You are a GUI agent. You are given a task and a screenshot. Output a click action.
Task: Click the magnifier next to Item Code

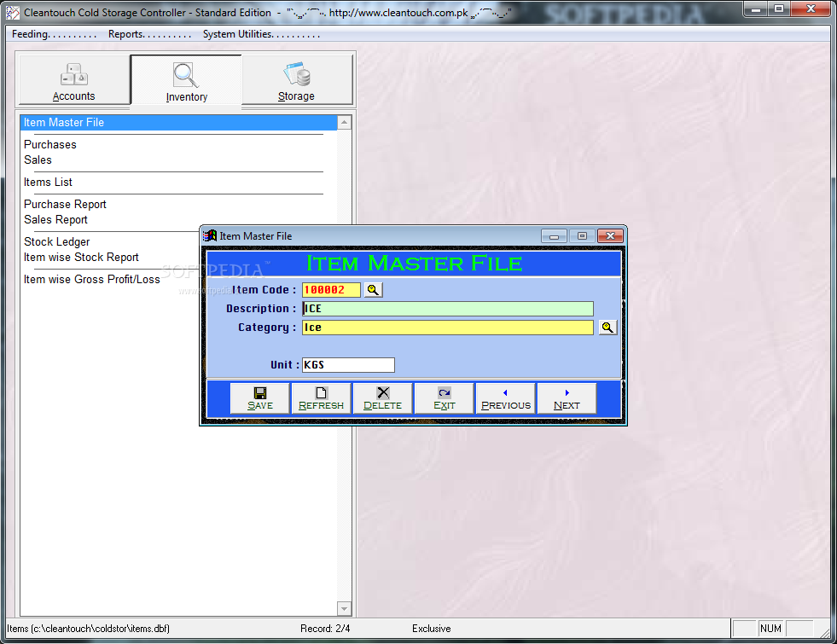[373, 290]
